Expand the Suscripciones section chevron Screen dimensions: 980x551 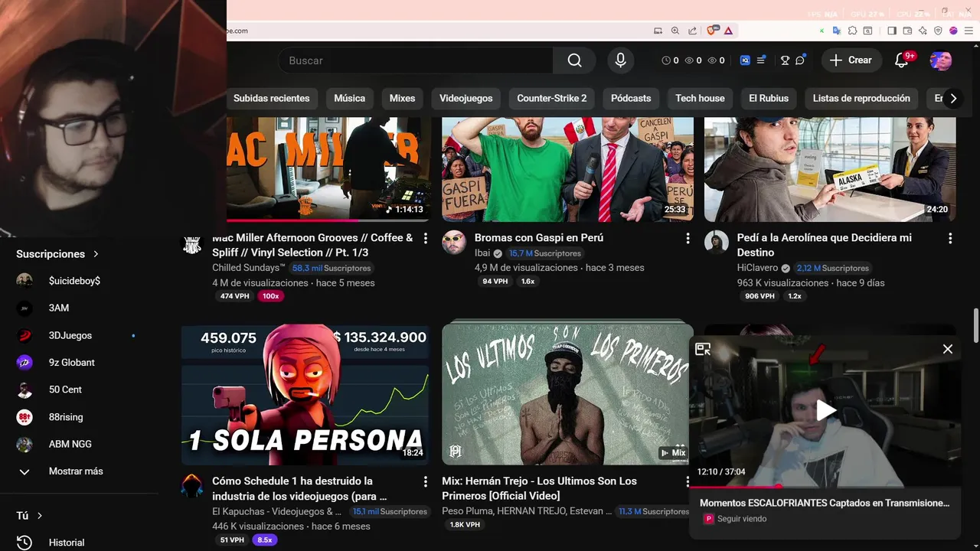click(x=96, y=254)
